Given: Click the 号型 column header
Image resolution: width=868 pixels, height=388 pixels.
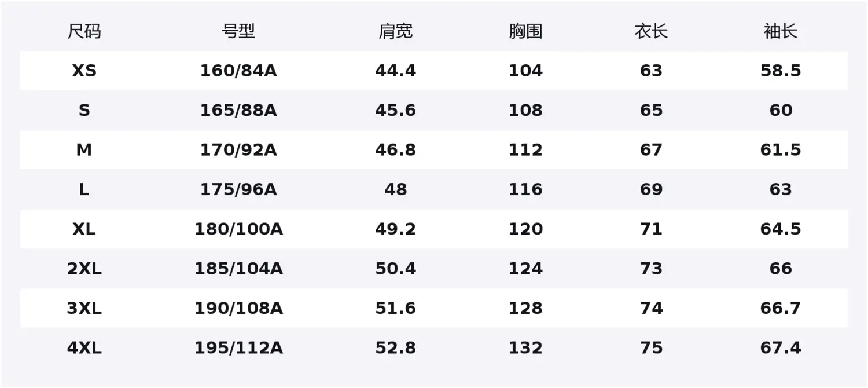Looking at the screenshot, I should (x=238, y=31).
